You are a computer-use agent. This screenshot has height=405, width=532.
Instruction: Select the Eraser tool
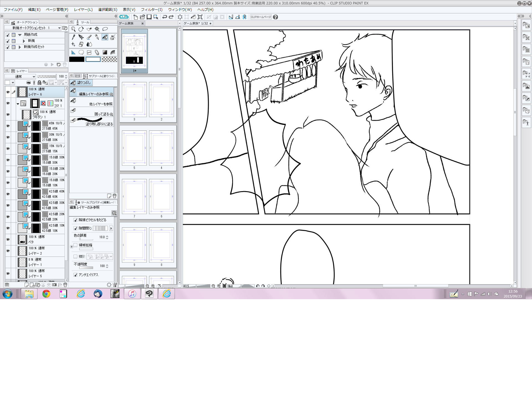pyautogui.click(x=81, y=44)
